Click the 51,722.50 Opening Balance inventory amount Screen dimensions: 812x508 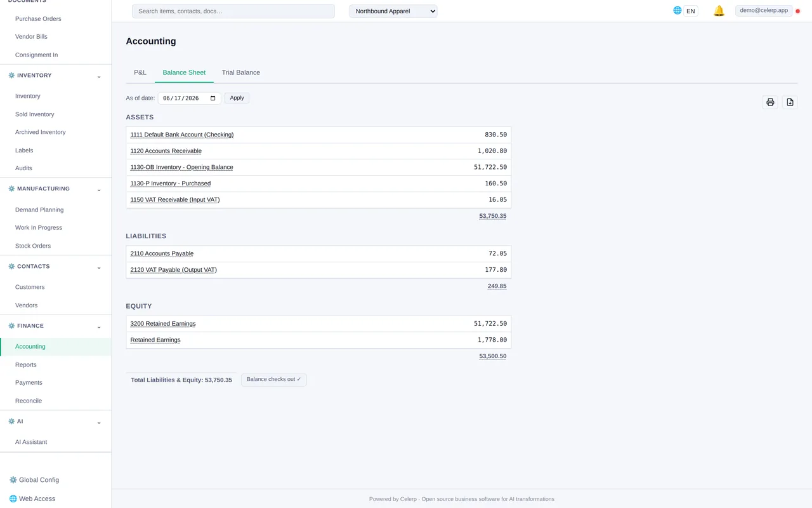coord(490,167)
